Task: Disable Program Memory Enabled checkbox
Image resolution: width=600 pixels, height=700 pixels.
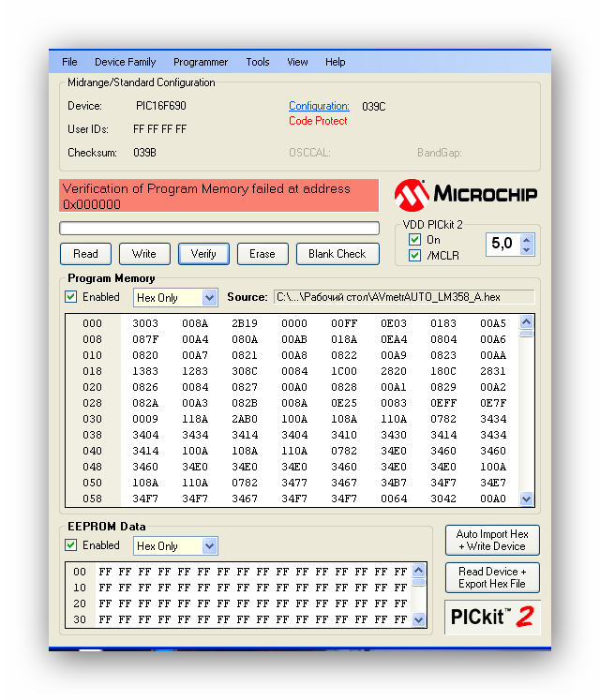Action: click(x=70, y=297)
